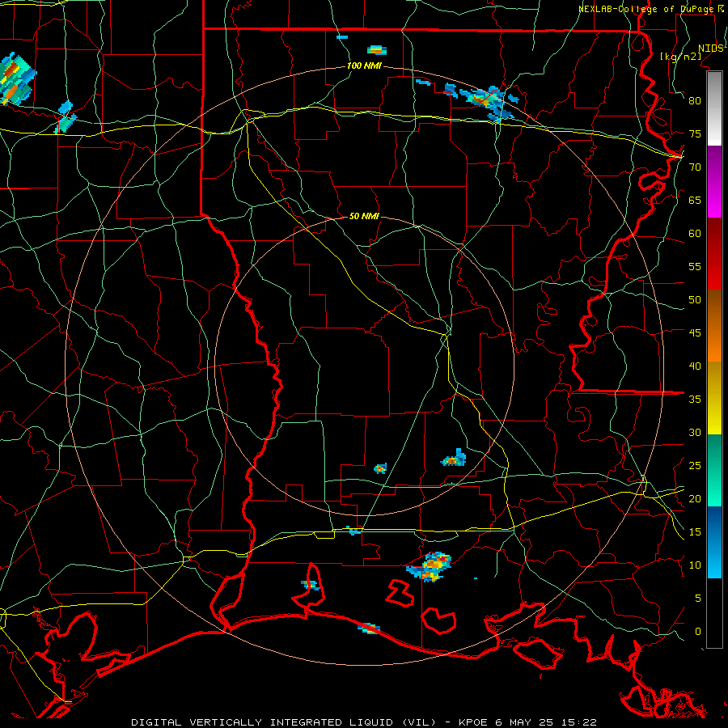728x728 pixels.
Task: Click the NIDS label above the scale
Action: [x=710, y=49]
